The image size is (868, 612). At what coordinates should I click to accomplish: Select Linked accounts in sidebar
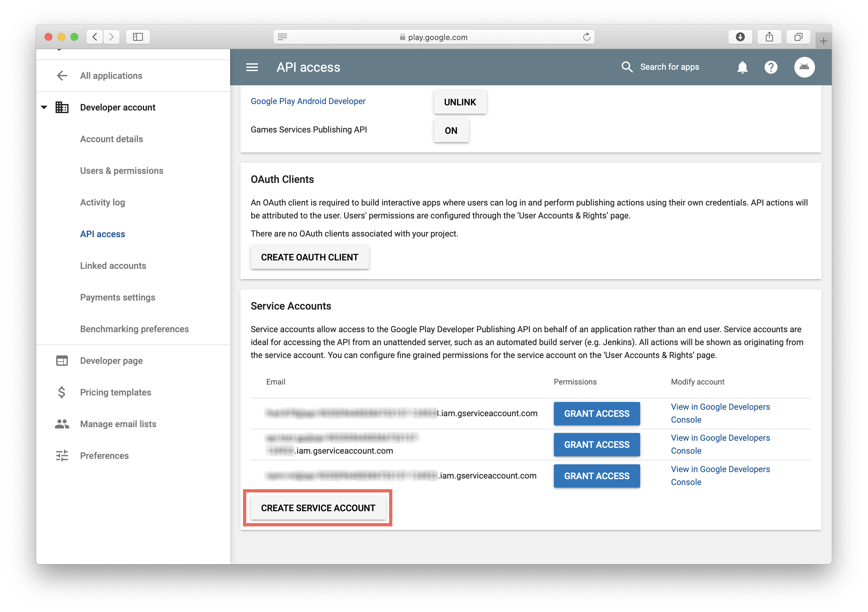coord(113,266)
